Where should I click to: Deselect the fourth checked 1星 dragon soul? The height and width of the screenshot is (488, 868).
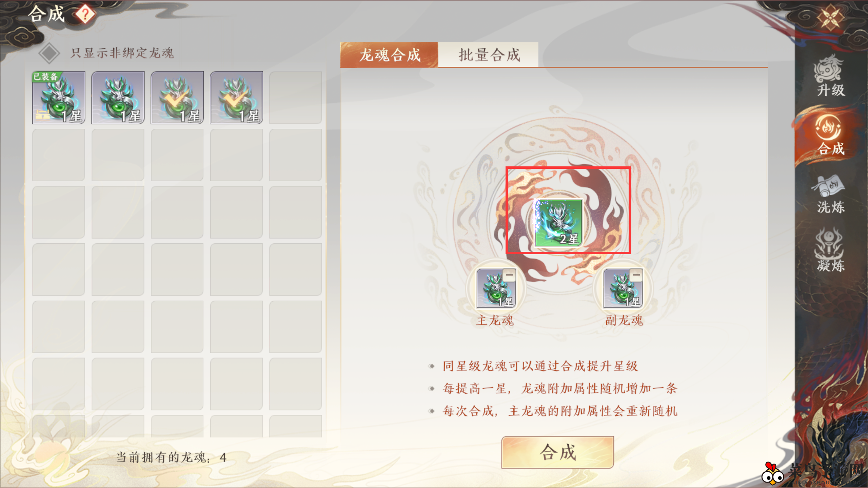point(236,98)
